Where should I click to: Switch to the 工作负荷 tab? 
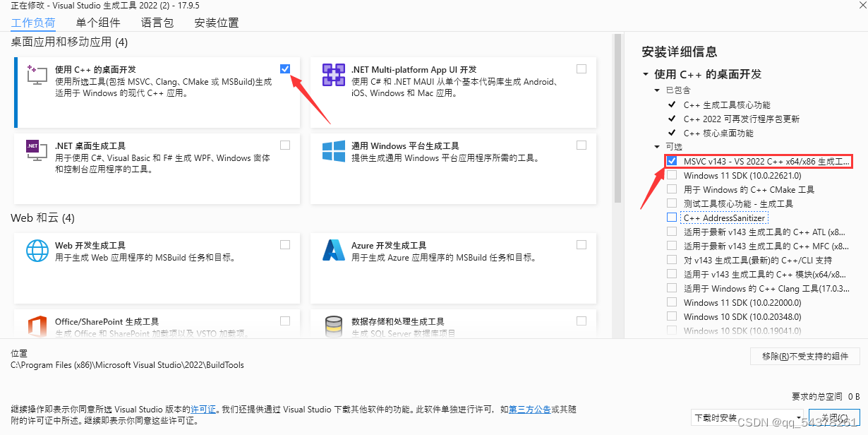(x=33, y=23)
